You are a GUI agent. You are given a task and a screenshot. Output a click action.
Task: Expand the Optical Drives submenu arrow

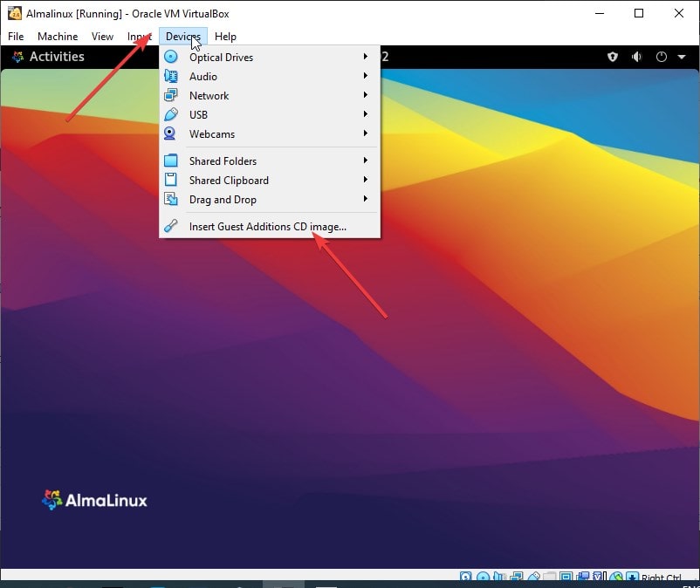(x=366, y=56)
